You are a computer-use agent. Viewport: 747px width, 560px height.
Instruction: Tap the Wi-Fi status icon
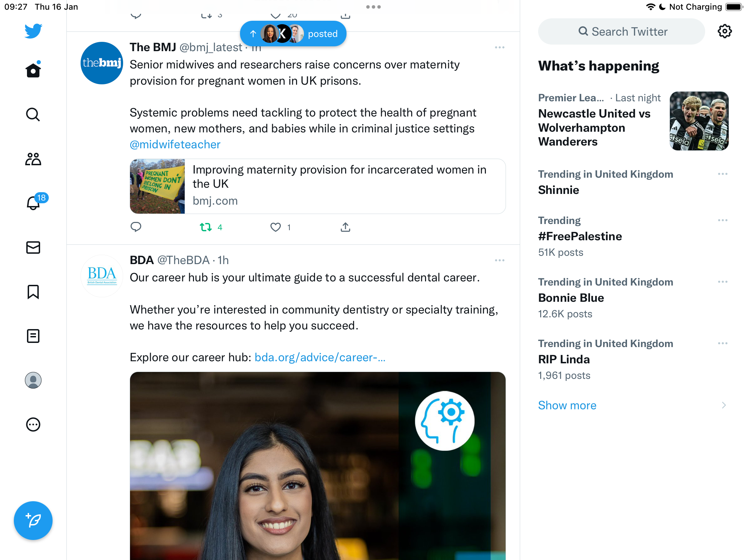pyautogui.click(x=651, y=7)
